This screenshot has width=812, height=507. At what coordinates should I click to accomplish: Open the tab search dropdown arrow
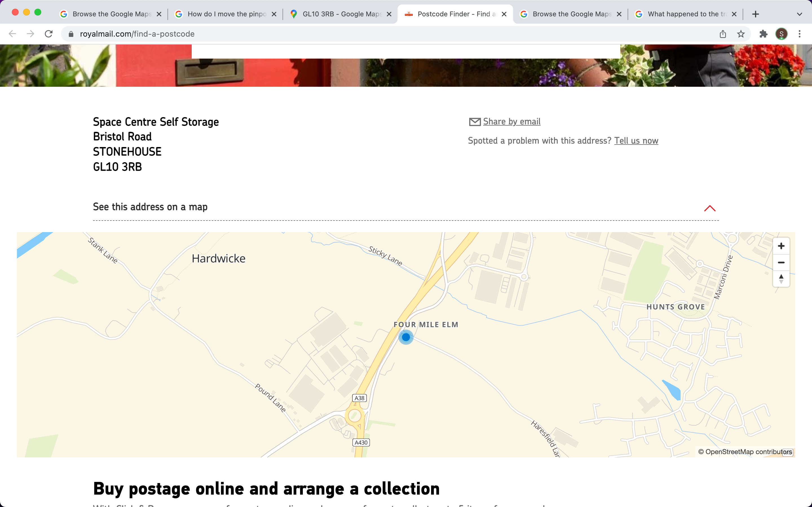tap(799, 14)
